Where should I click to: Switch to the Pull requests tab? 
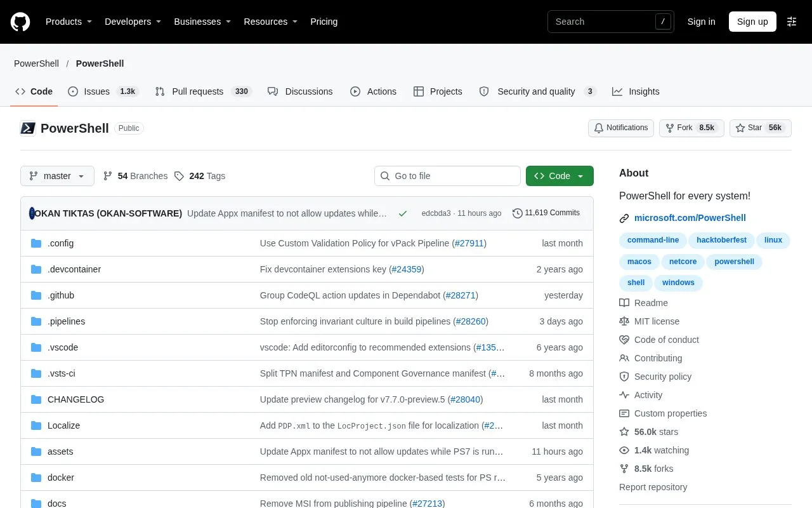(203, 91)
